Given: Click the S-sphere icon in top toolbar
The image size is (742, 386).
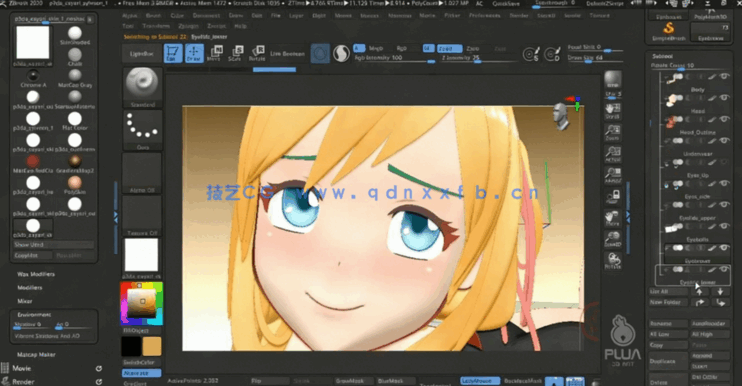Looking at the screenshot, I should coord(341,53).
